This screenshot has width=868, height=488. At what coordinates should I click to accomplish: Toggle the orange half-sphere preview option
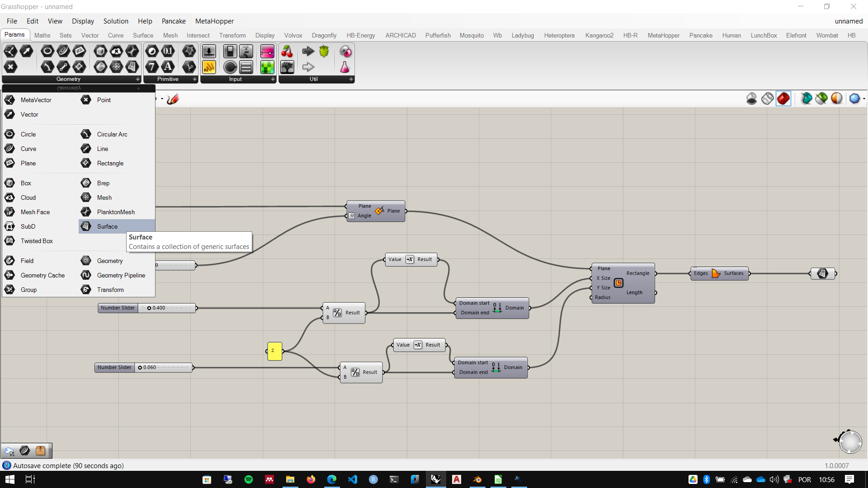click(x=837, y=99)
